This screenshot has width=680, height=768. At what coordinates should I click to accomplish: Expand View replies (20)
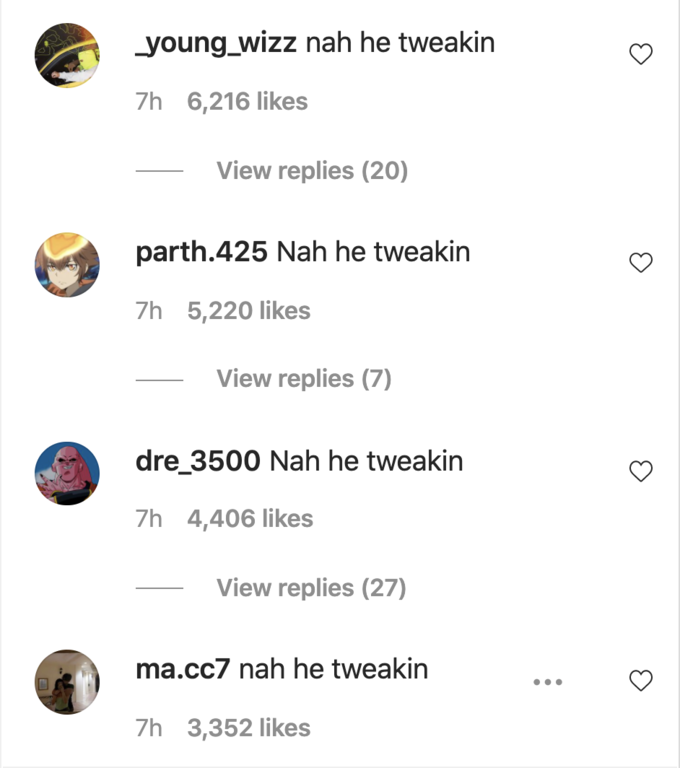point(312,171)
